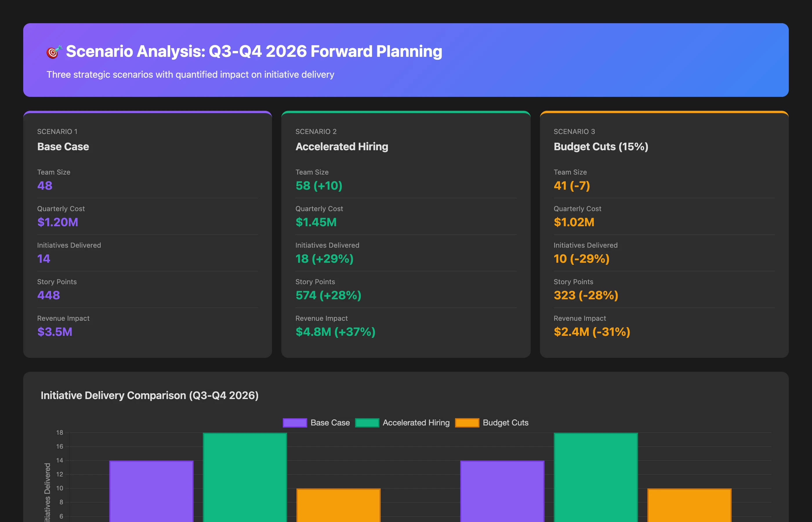Screen dimensions: 812x522
Task: Click second purple Base Case bar
Action: click(502, 492)
